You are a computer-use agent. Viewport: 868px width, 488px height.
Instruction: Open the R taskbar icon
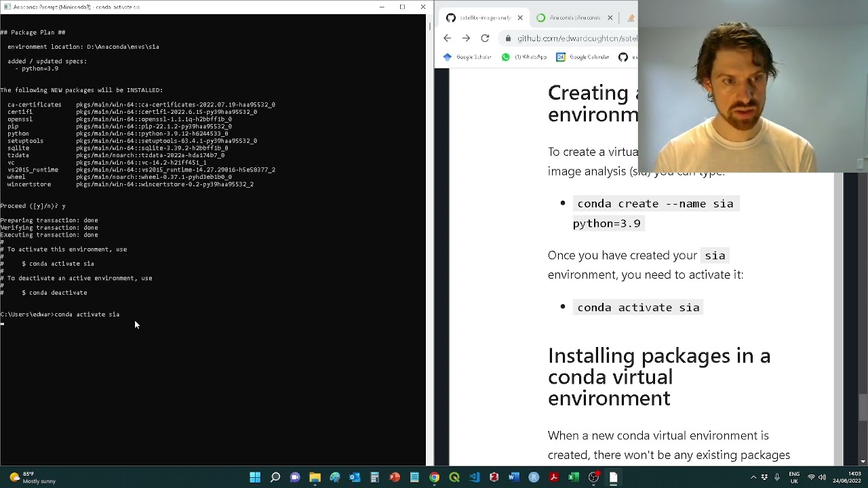click(534, 477)
